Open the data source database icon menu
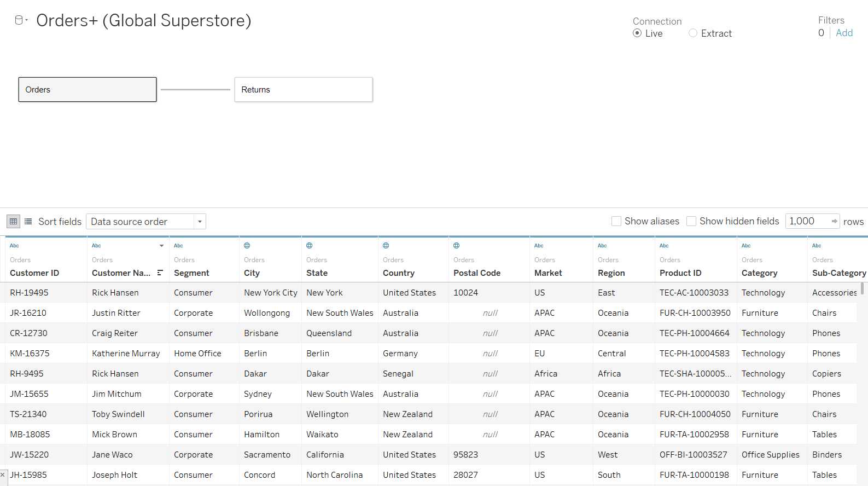Image resolution: width=868 pixels, height=486 pixels. 19,20
